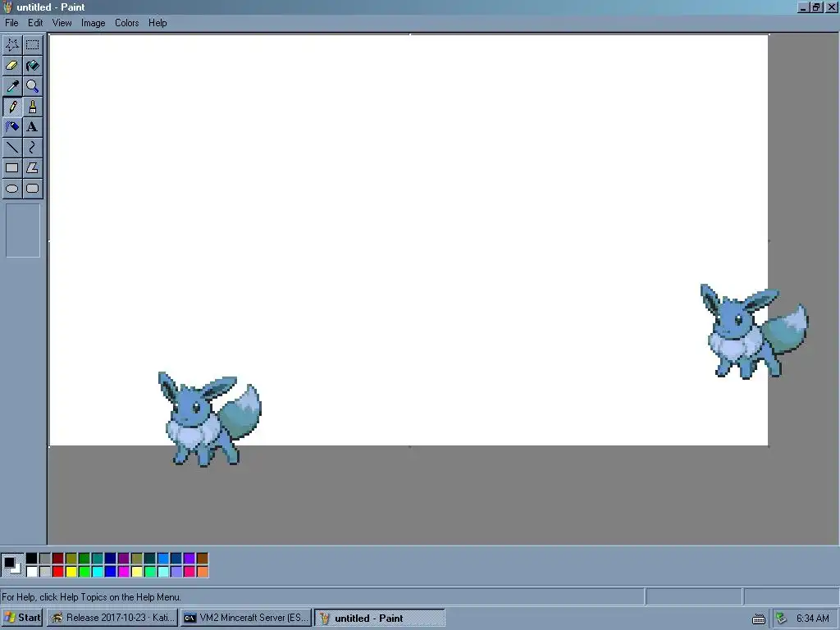Image resolution: width=840 pixels, height=630 pixels.
Task: Click the foreground/background color indicator box
Action: [x=11, y=565]
